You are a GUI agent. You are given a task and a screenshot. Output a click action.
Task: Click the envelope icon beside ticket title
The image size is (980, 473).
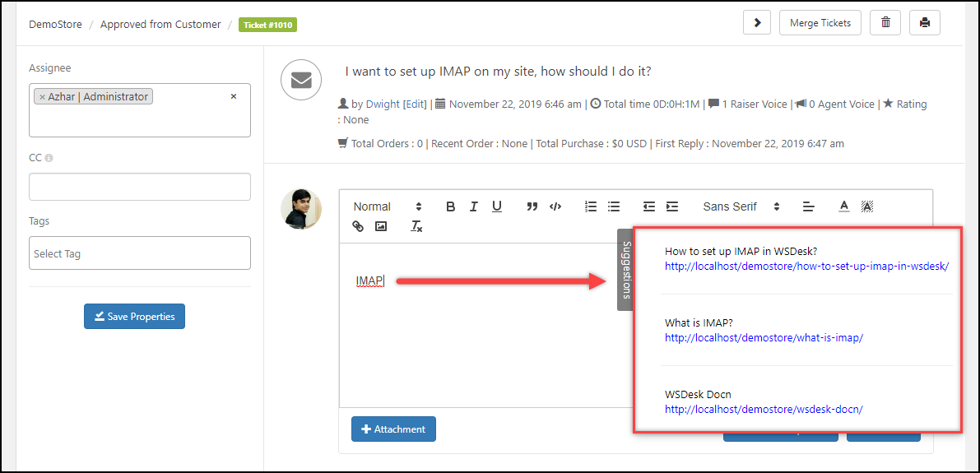click(x=301, y=80)
